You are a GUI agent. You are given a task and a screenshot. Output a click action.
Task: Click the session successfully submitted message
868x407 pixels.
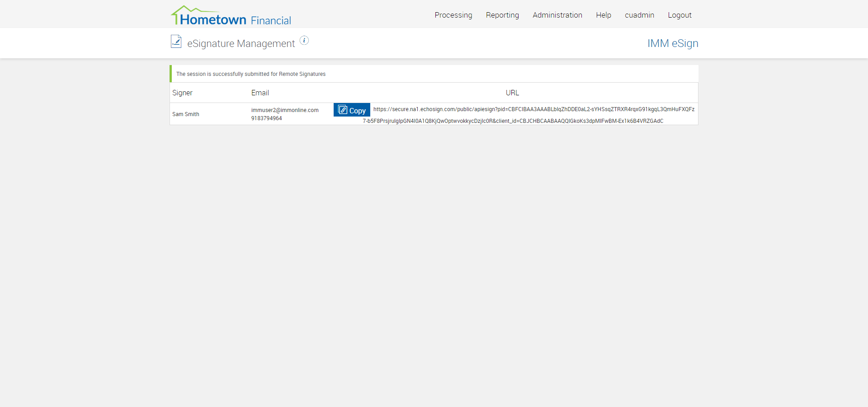pyautogui.click(x=251, y=74)
